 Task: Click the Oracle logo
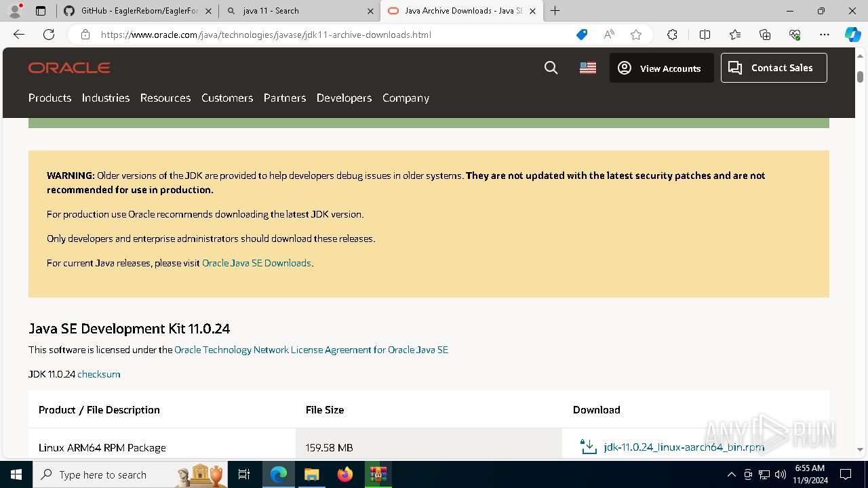click(69, 68)
